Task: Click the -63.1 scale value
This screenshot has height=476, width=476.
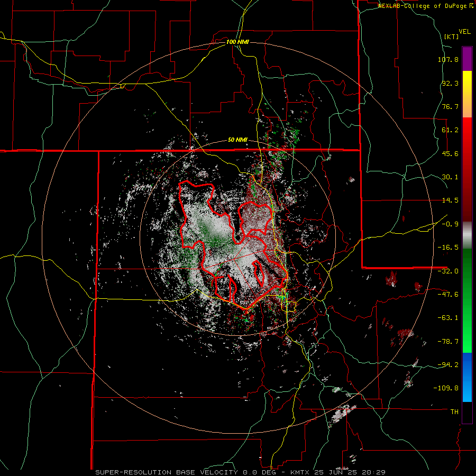Action: [448, 318]
